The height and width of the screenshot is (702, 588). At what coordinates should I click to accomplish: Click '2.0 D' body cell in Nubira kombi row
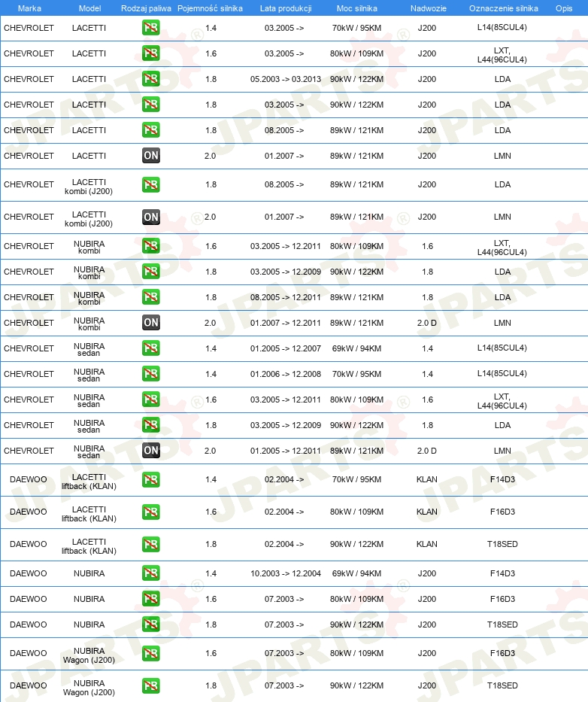pyautogui.click(x=427, y=323)
